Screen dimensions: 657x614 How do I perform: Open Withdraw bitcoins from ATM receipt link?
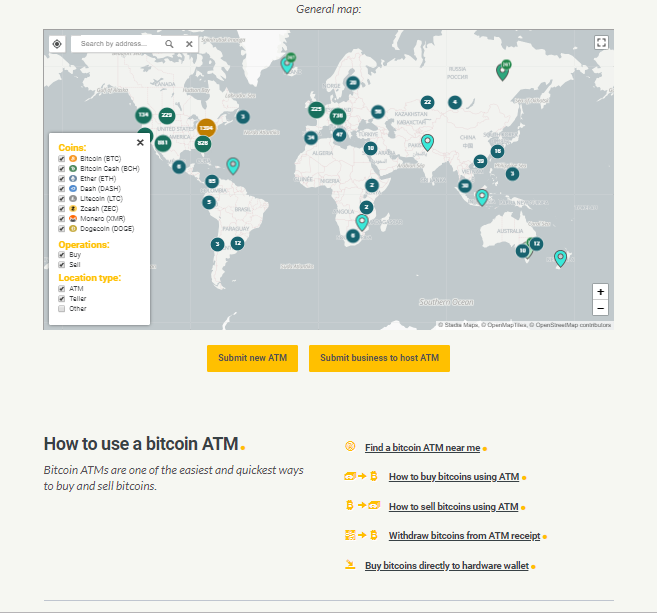[x=464, y=536]
